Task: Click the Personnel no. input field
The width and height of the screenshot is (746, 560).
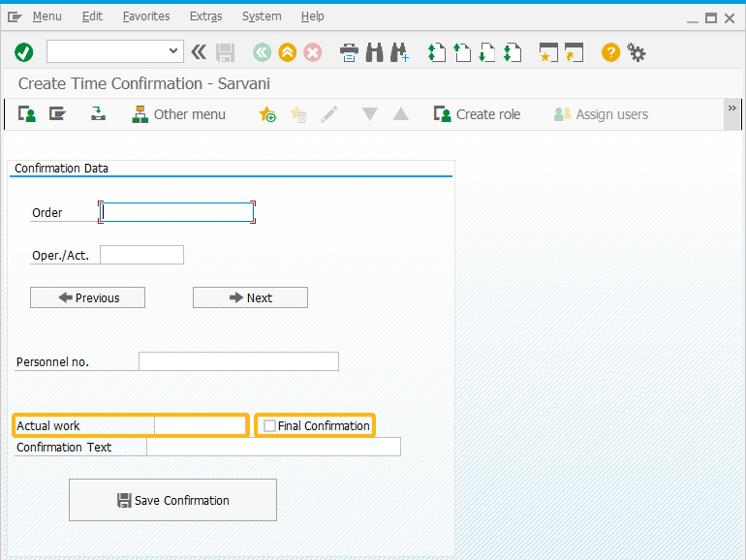Action: (x=239, y=361)
